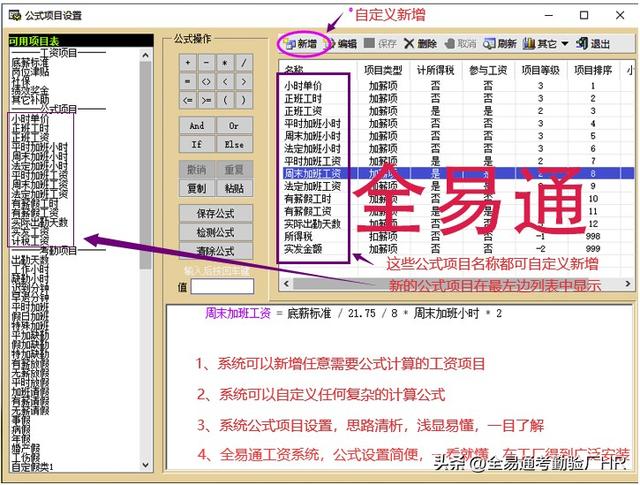Select the 周末加班工资 highlighted table row
The height and width of the screenshot is (485, 640).
tap(457, 174)
